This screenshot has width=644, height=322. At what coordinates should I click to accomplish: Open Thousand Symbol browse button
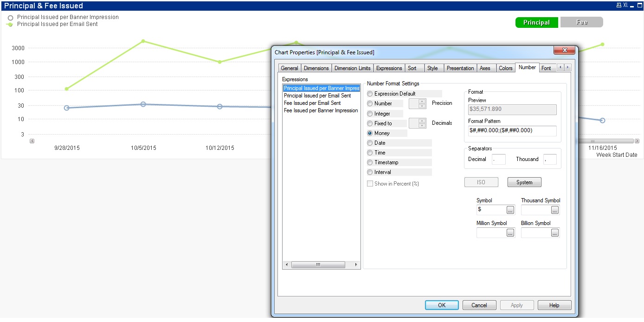[555, 210]
